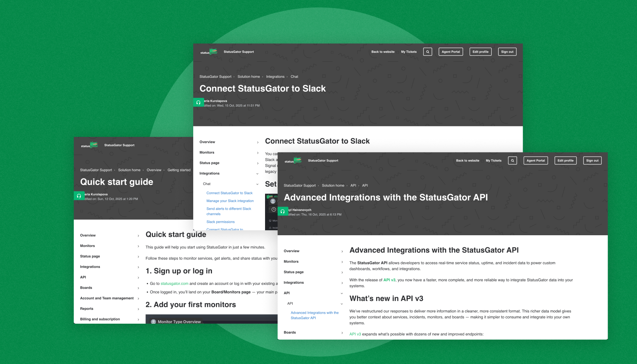Click the green headset icon on Quick start guide
The width and height of the screenshot is (637, 364).
point(79,196)
